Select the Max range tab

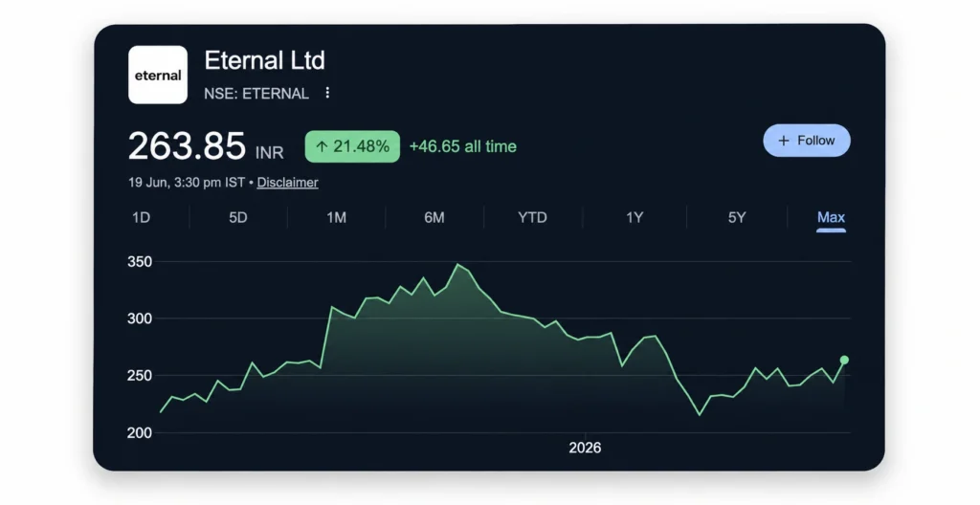[x=832, y=217]
